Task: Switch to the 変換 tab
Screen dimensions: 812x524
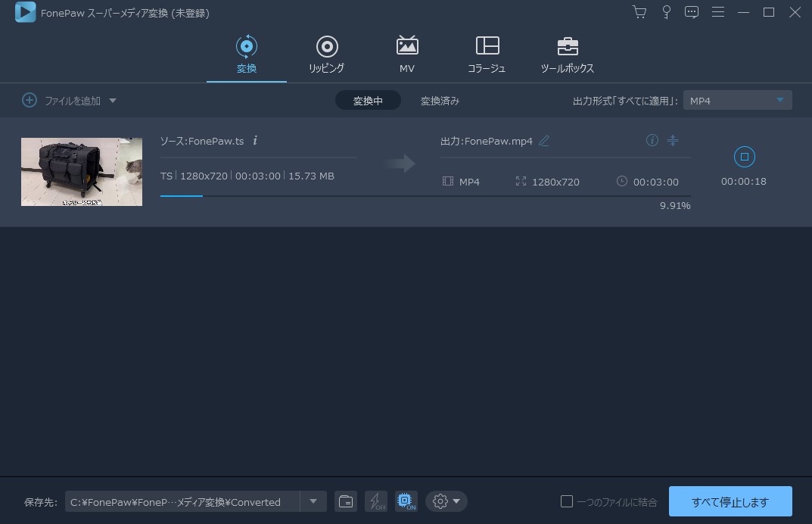Action: pyautogui.click(x=247, y=55)
